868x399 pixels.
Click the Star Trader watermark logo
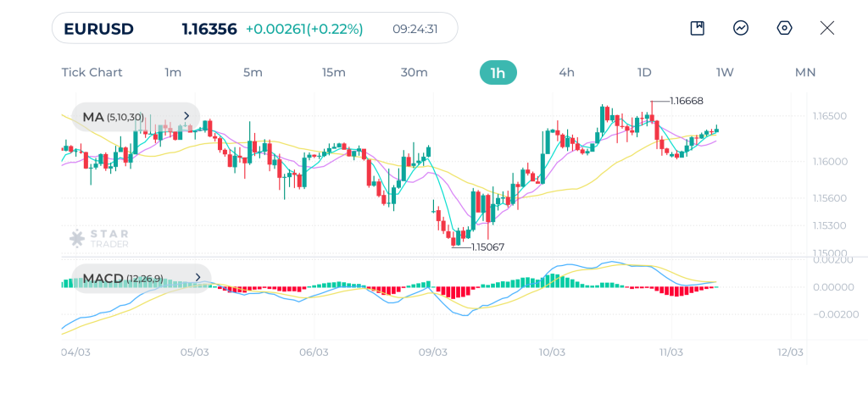(98, 239)
